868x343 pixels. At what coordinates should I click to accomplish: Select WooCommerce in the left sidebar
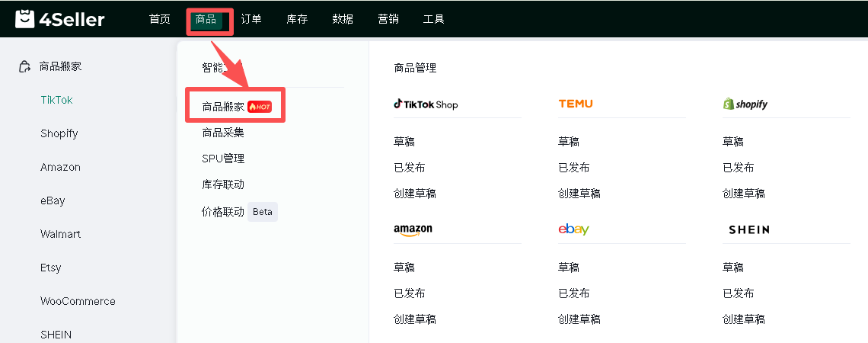[78, 301]
